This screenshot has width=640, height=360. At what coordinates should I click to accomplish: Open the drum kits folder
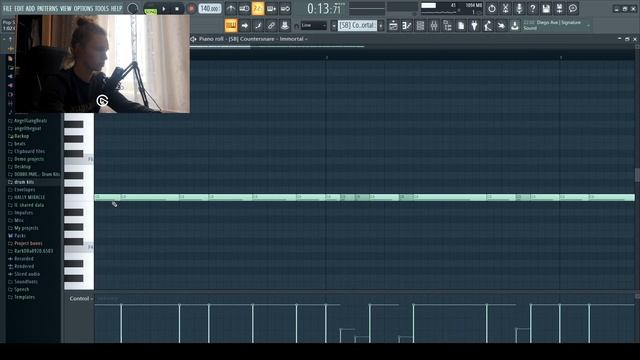click(x=24, y=182)
